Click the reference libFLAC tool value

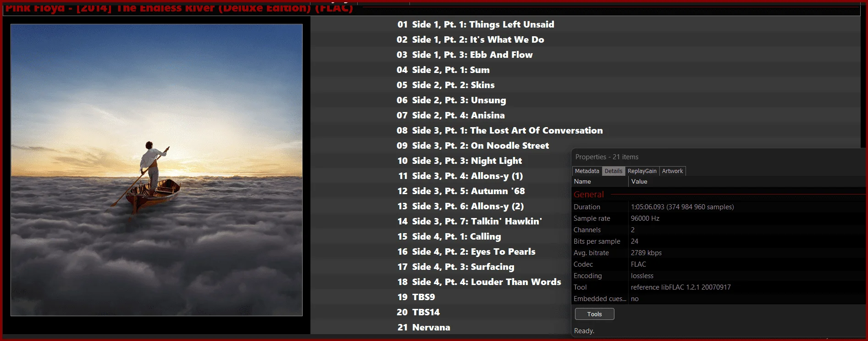680,287
